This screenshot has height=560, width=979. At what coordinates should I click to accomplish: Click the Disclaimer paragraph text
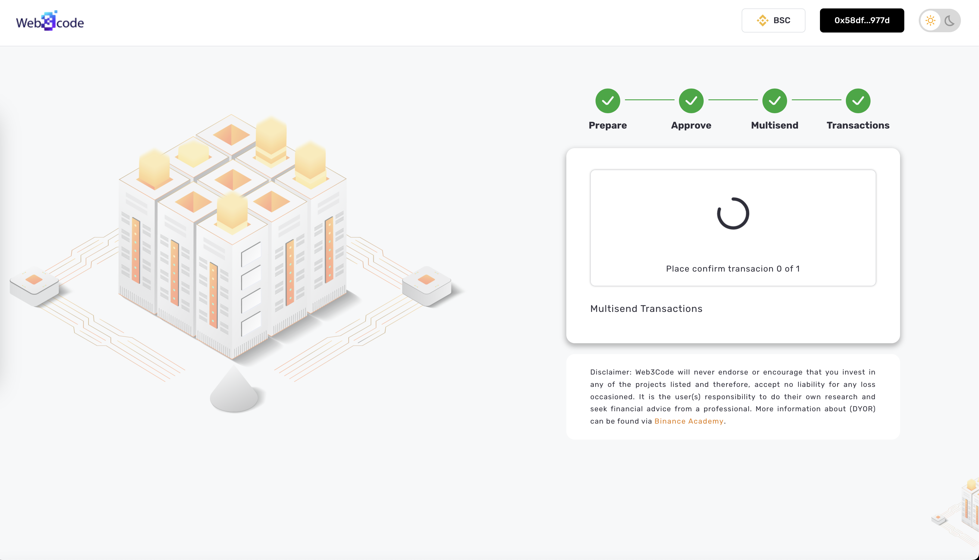(733, 397)
